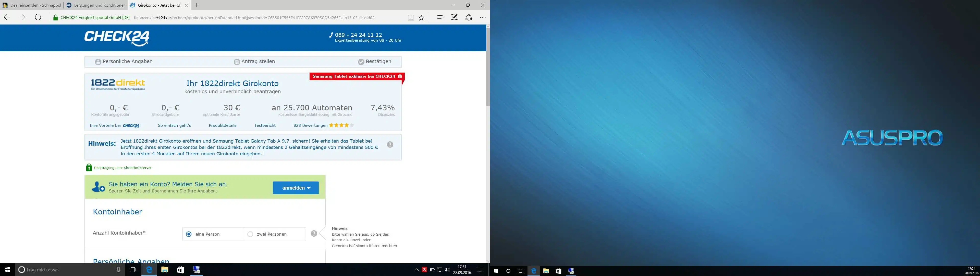Open 'So einfach geht's' link
The height and width of the screenshot is (276, 980).
coord(174,125)
